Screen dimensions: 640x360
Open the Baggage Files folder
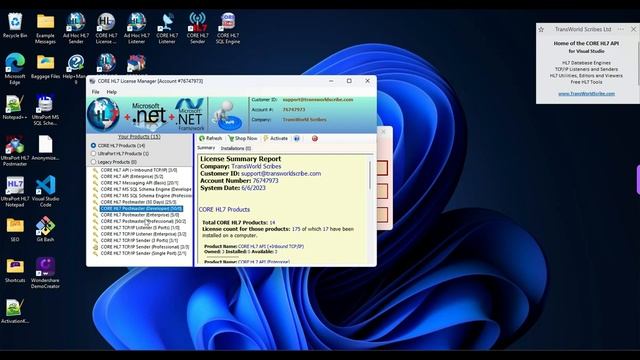(x=45, y=66)
